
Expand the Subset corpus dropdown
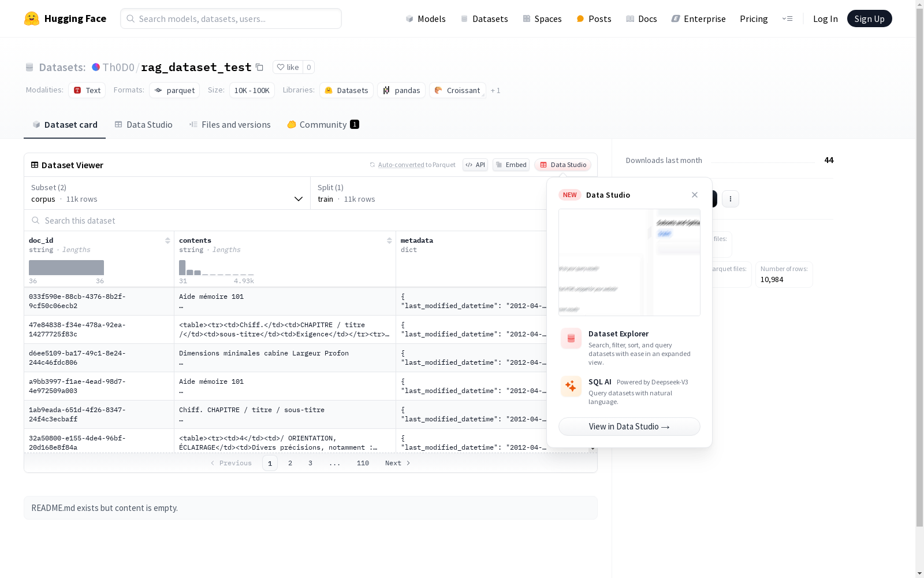coord(167,193)
